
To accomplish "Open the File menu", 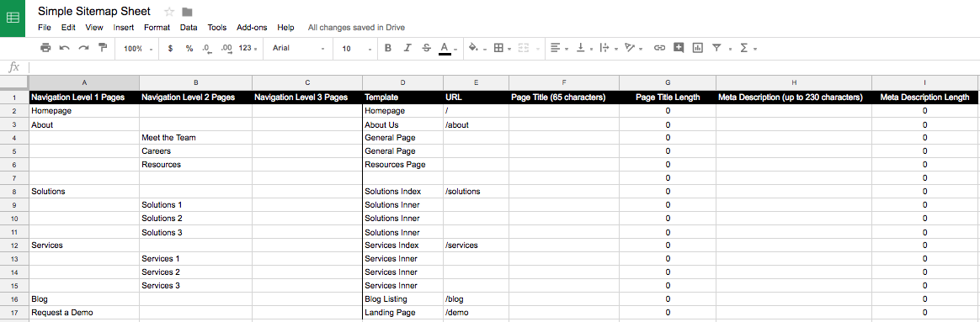I will click(45, 28).
